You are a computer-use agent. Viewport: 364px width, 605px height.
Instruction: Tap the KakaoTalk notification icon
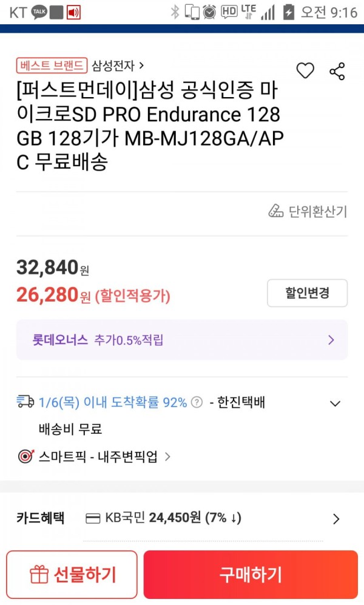click(39, 12)
